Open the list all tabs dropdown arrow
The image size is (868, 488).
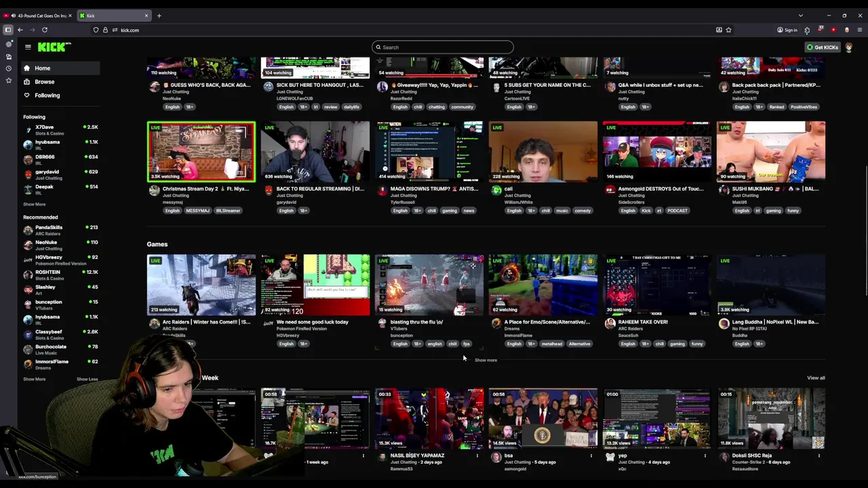point(801,16)
